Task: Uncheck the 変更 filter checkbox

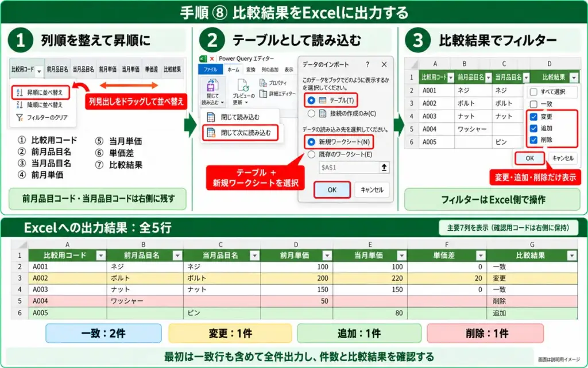Action: (x=533, y=117)
